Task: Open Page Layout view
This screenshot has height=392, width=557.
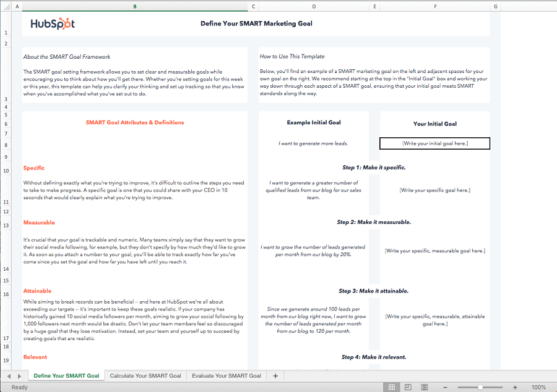Action: pyautogui.click(x=408, y=386)
